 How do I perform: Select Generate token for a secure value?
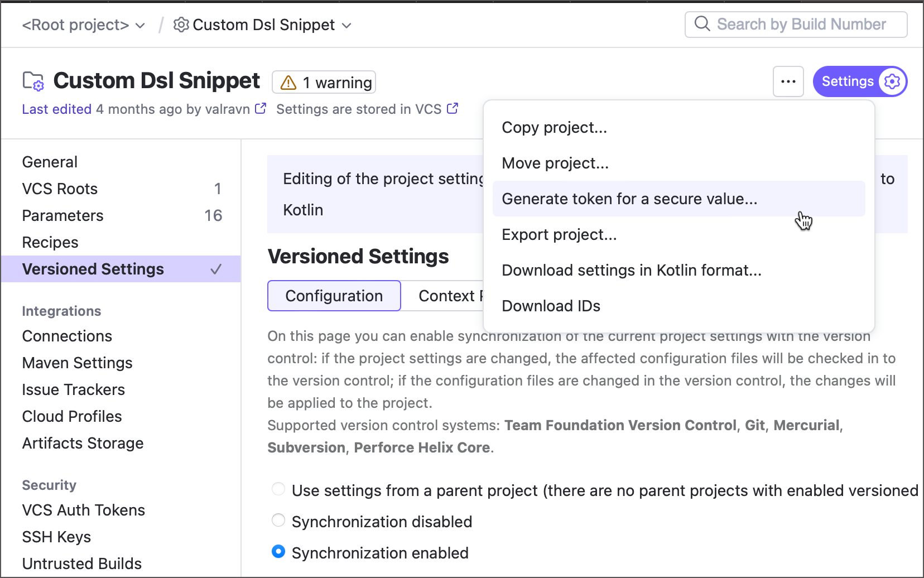629,199
